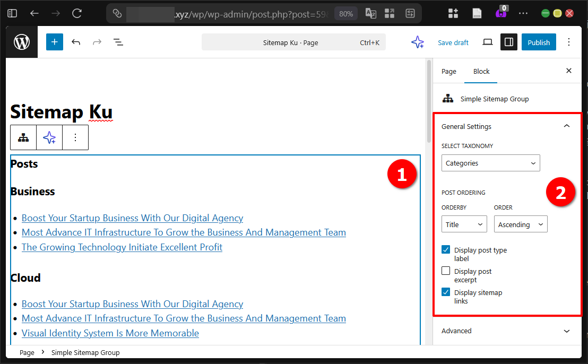Click the 80% zoom indicator in the address bar
Viewport: 588px width, 364px height.
345,13
